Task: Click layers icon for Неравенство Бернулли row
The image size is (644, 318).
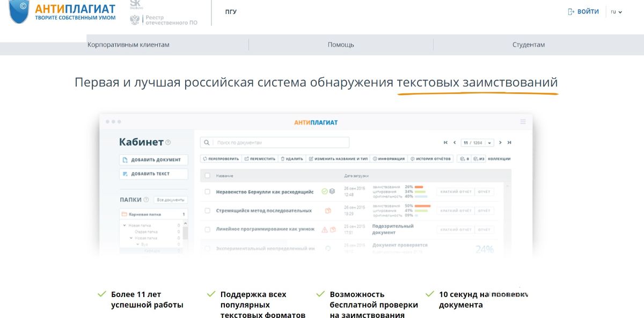Action: [332, 191]
